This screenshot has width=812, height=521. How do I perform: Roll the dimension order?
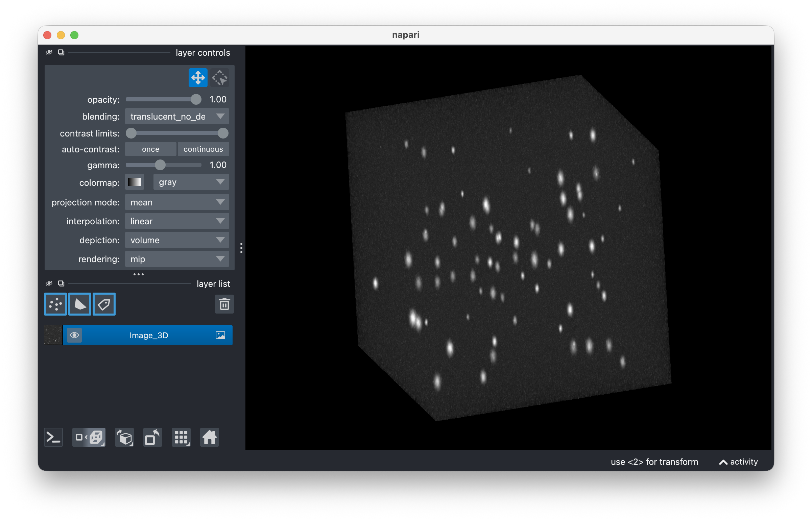click(124, 438)
